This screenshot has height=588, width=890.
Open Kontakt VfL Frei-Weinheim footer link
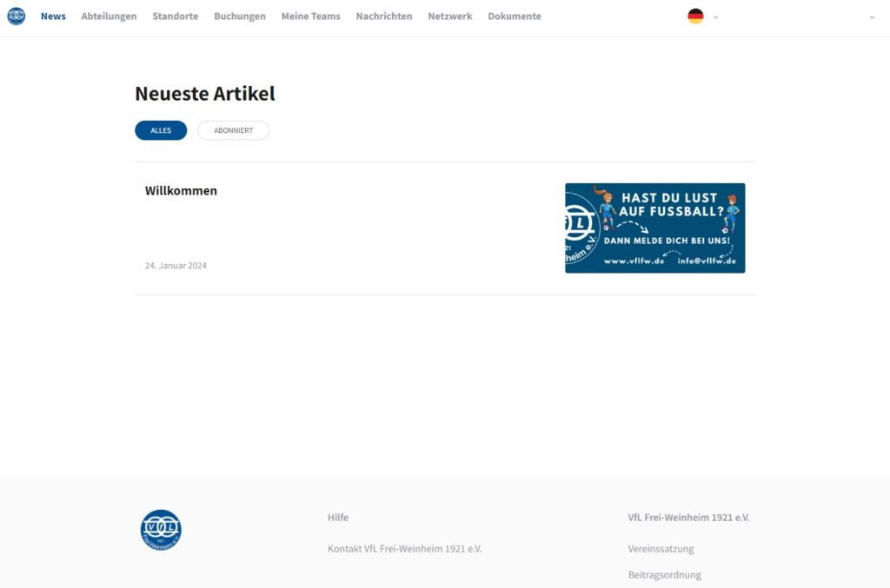(x=404, y=549)
